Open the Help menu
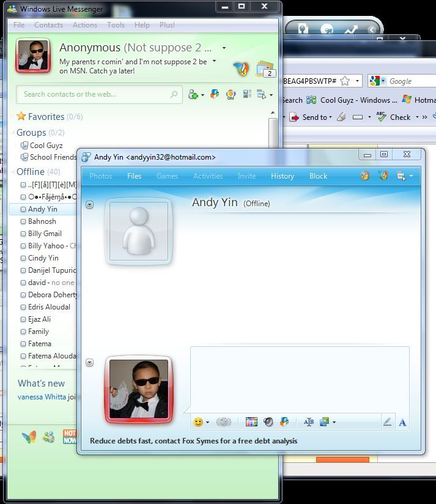 tap(142, 25)
